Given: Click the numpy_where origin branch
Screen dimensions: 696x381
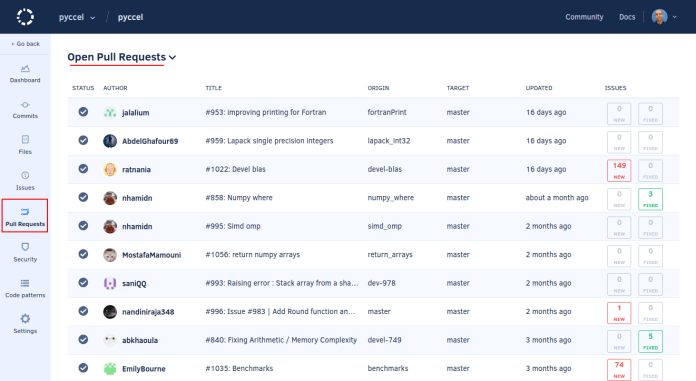Looking at the screenshot, I should (390, 198).
